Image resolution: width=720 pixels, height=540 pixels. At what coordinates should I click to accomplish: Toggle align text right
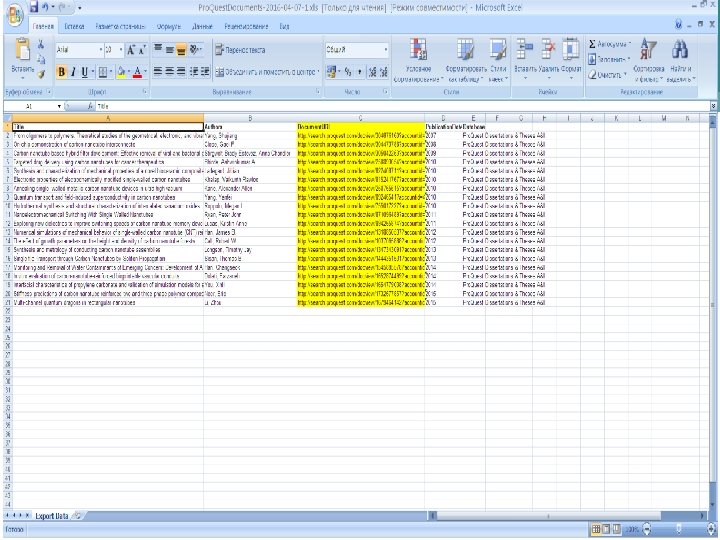pos(181,72)
